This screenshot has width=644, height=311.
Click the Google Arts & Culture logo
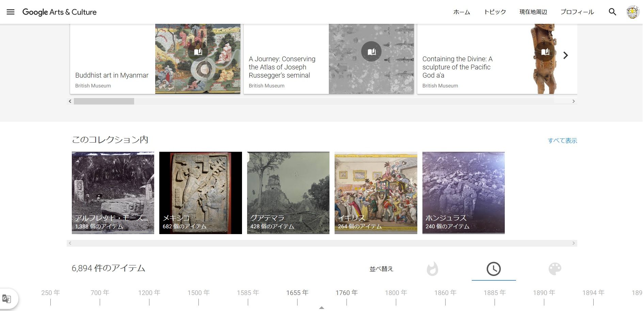pos(60,12)
